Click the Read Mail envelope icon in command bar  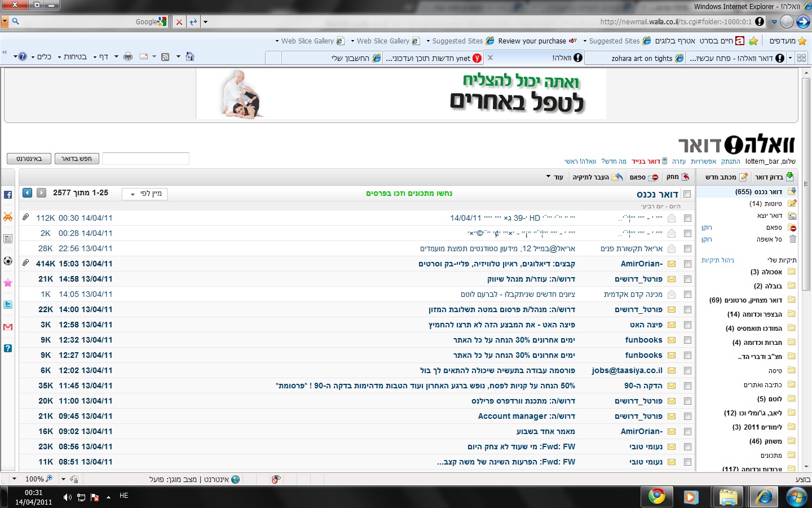144,56
